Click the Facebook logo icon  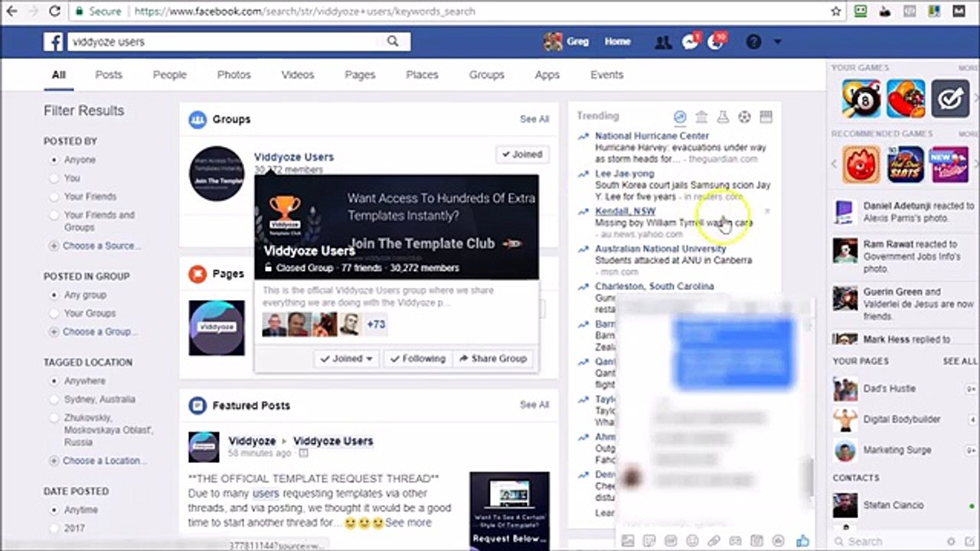point(54,41)
